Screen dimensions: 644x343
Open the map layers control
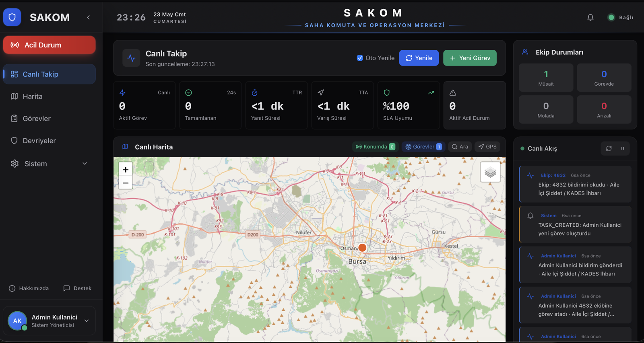pyautogui.click(x=490, y=173)
